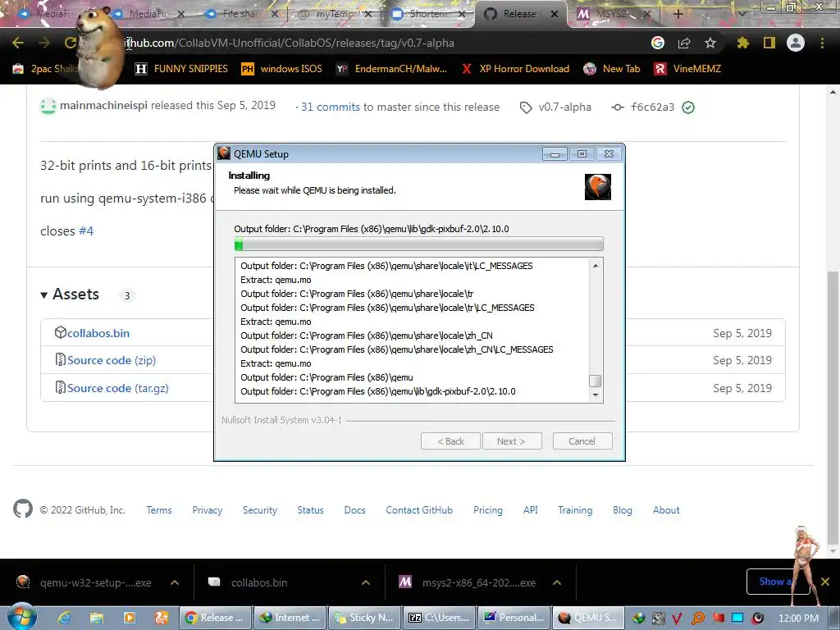
Task: Open the XP Horror Download bookmark
Action: tap(516, 69)
